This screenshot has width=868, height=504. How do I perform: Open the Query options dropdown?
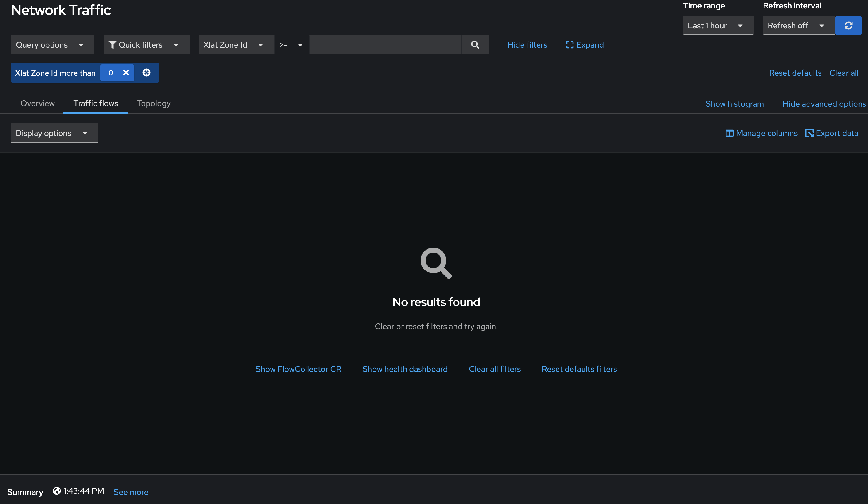[x=52, y=45]
